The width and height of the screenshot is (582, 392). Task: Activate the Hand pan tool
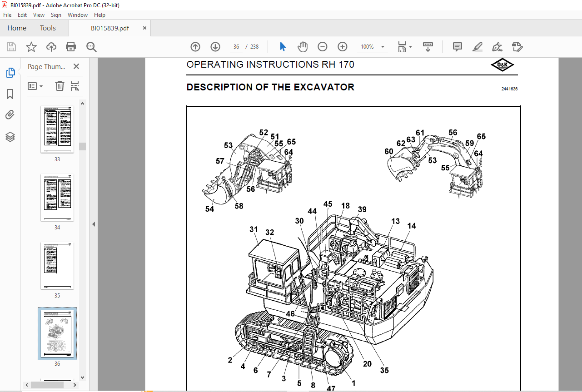coord(303,47)
